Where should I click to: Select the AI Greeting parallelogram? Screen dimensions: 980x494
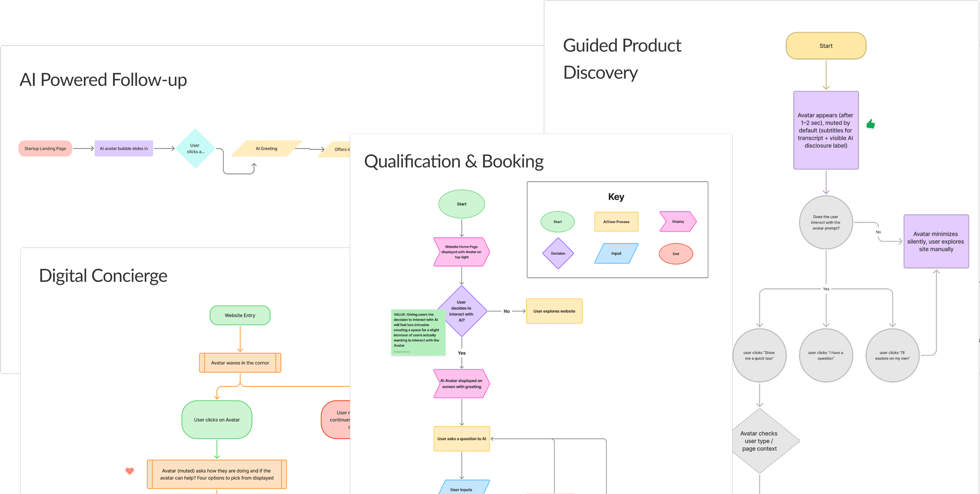266,148
